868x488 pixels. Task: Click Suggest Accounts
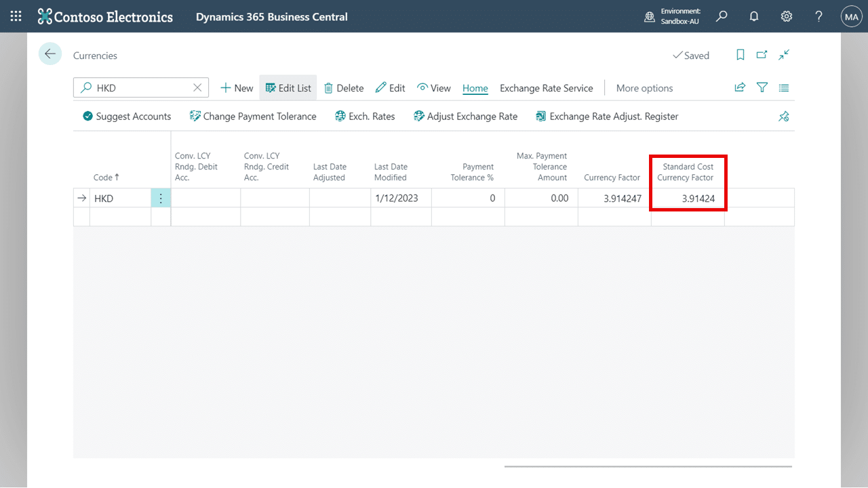point(127,117)
